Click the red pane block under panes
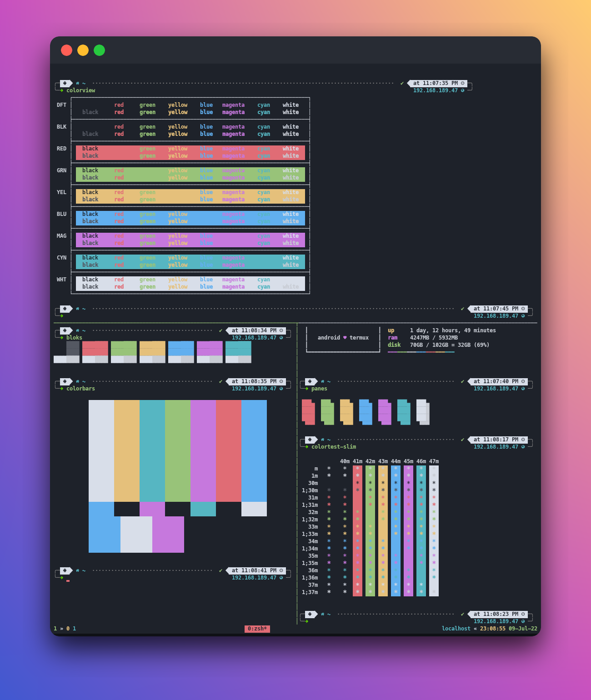Viewport: 591px width, 700px height. click(x=308, y=412)
